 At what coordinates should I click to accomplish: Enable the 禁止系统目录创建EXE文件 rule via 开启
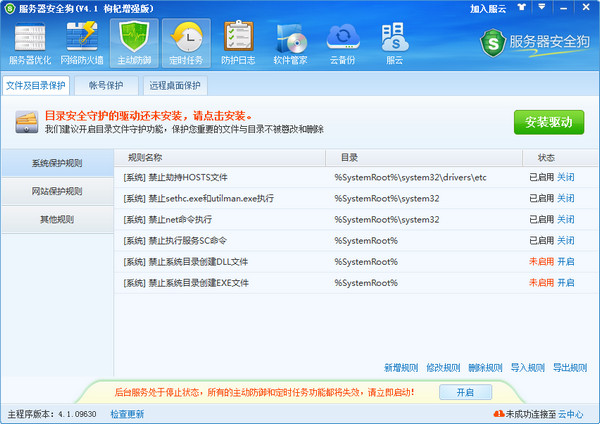tap(565, 283)
